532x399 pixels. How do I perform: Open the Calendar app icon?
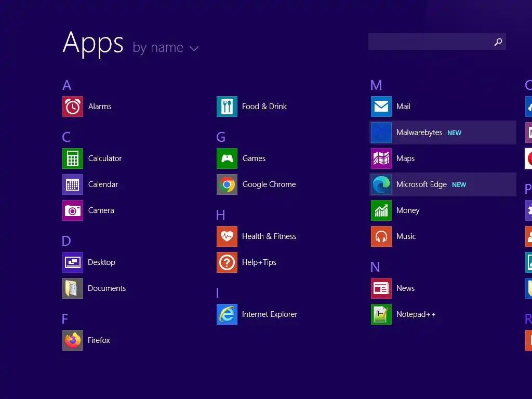click(x=73, y=184)
